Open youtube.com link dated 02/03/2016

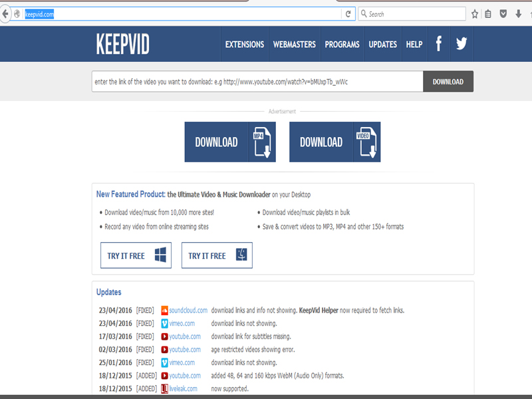pos(185,350)
